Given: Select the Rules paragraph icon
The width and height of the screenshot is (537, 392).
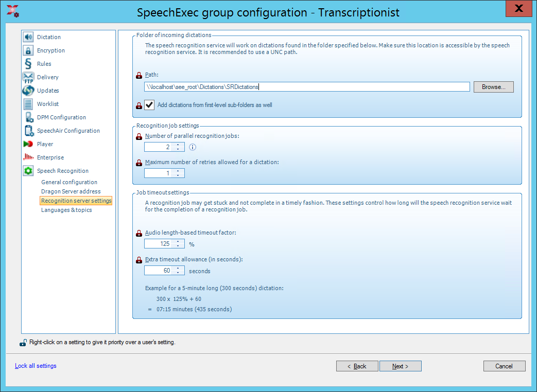Looking at the screenshot, I should point(28,64).
